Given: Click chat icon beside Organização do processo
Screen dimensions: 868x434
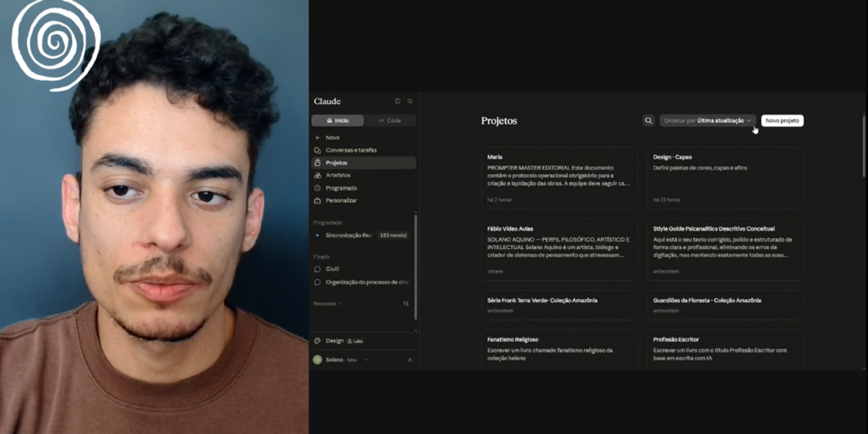Looking at the screenshot, I should pyautogui.click(x=317, y=281).
